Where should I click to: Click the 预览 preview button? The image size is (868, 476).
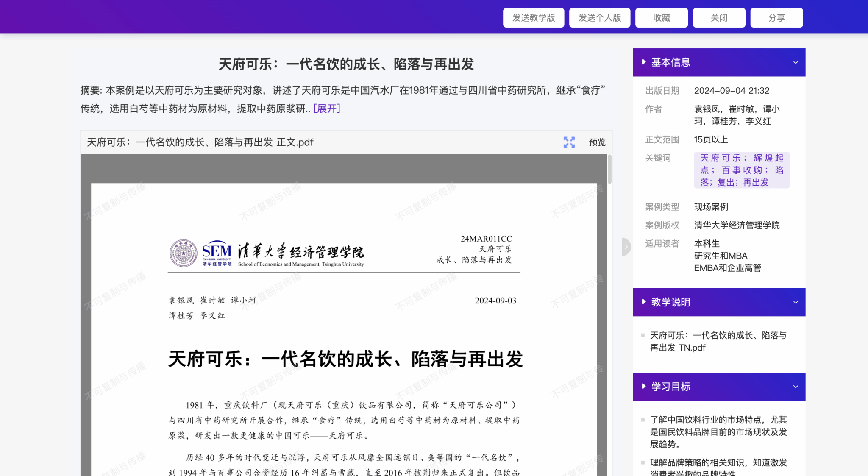click(x=597, y=142)
